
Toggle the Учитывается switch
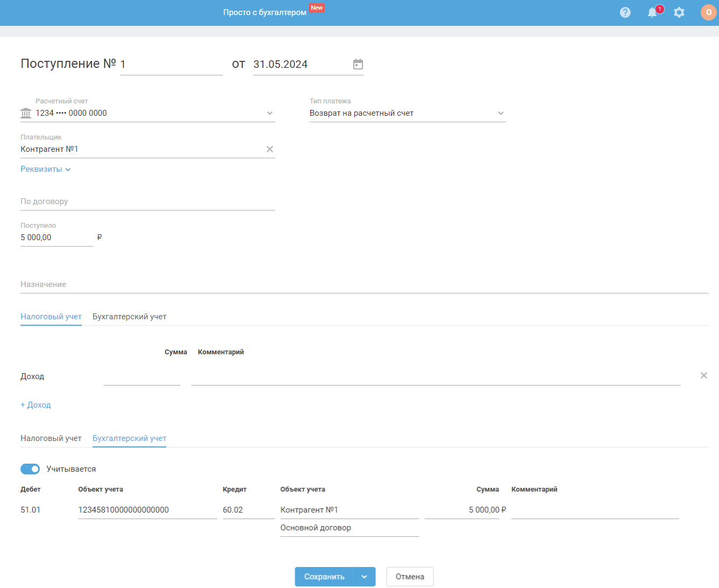(30, 469)
